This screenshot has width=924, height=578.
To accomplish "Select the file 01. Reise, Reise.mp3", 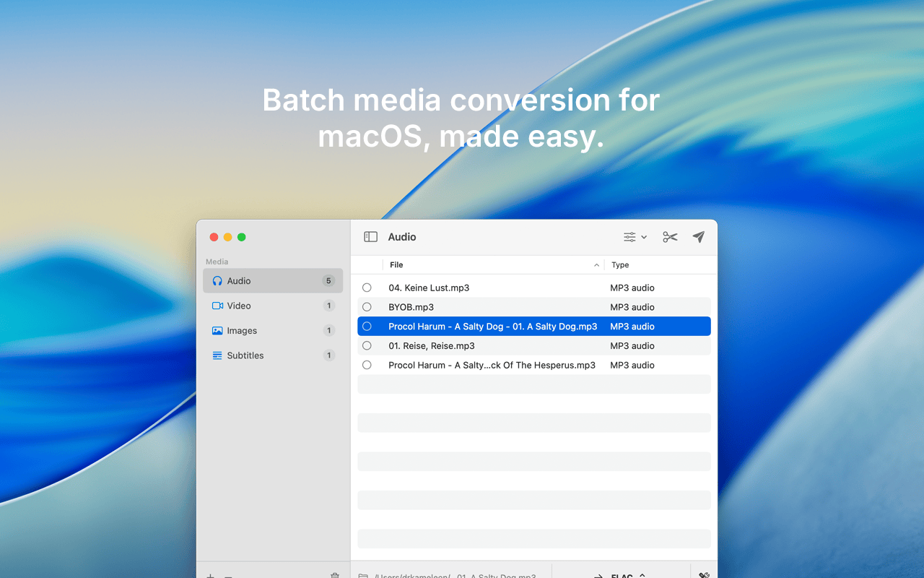I will [x=432, y=345].
